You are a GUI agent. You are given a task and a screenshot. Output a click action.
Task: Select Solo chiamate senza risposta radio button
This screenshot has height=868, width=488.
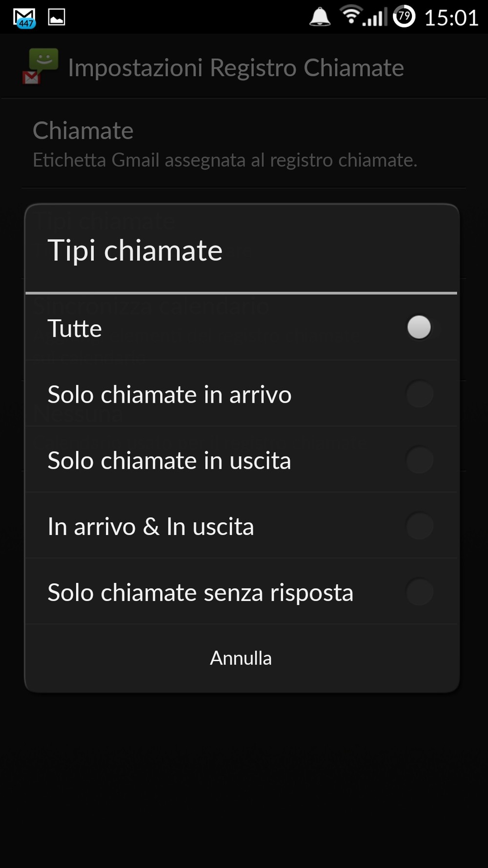[x=419, y=592]
